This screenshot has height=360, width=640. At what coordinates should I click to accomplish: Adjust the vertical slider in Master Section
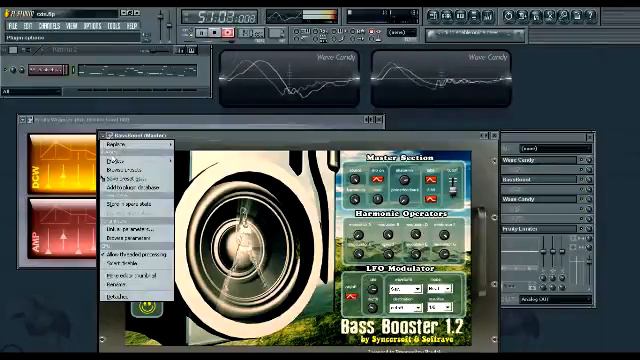(452, 186)
